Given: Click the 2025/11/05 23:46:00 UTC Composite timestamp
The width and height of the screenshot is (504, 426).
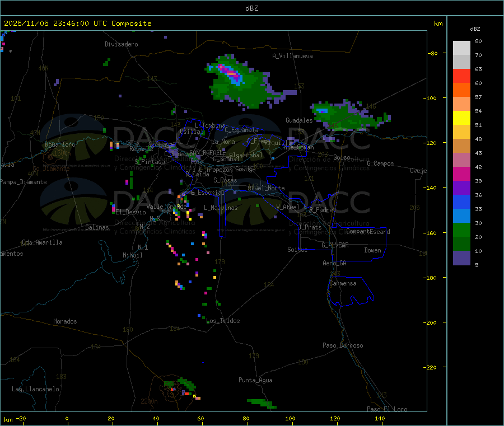Looking at the screenshot, I should 77,24.
